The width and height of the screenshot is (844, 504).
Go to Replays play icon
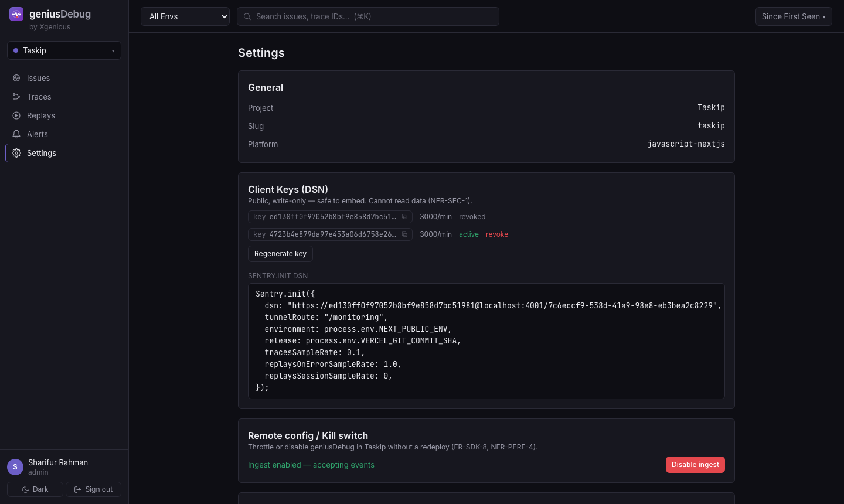(16, 115)
